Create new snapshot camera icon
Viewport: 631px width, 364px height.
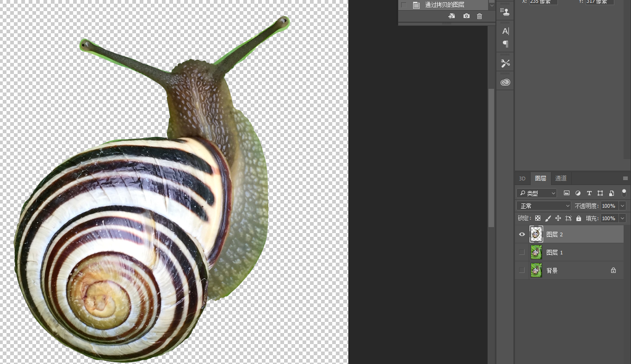click(x=466, y=16)
